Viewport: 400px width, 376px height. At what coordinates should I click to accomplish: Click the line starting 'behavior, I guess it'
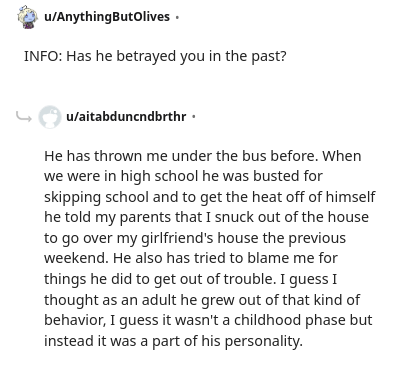point(208,320)
